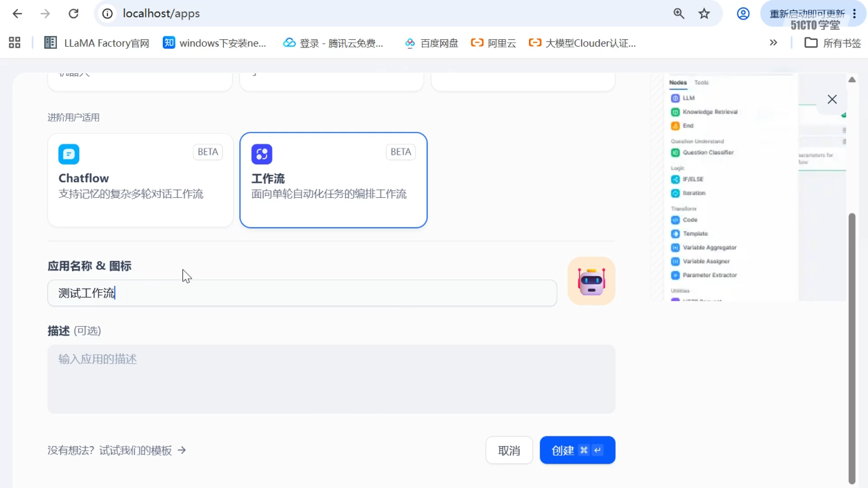The width and height of the screenshot is (868, 488).
Task: Click the Parameter Extractor node icon in preview
Action: [675, 275]
